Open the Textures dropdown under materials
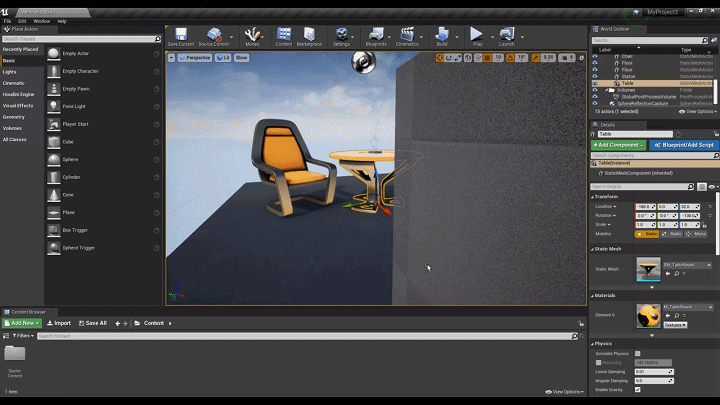Screen dimensions: 720x405 675,325
